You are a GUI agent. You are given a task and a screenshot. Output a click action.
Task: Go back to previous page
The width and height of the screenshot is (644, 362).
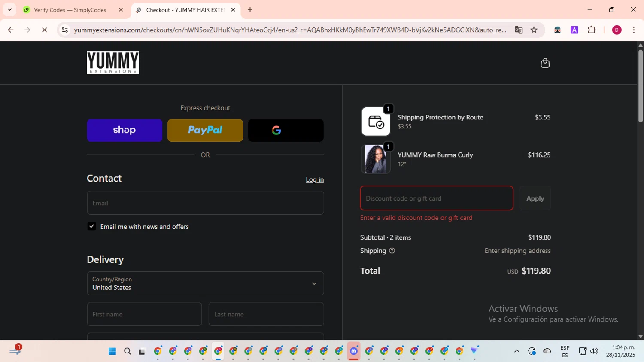pos(11,30)
